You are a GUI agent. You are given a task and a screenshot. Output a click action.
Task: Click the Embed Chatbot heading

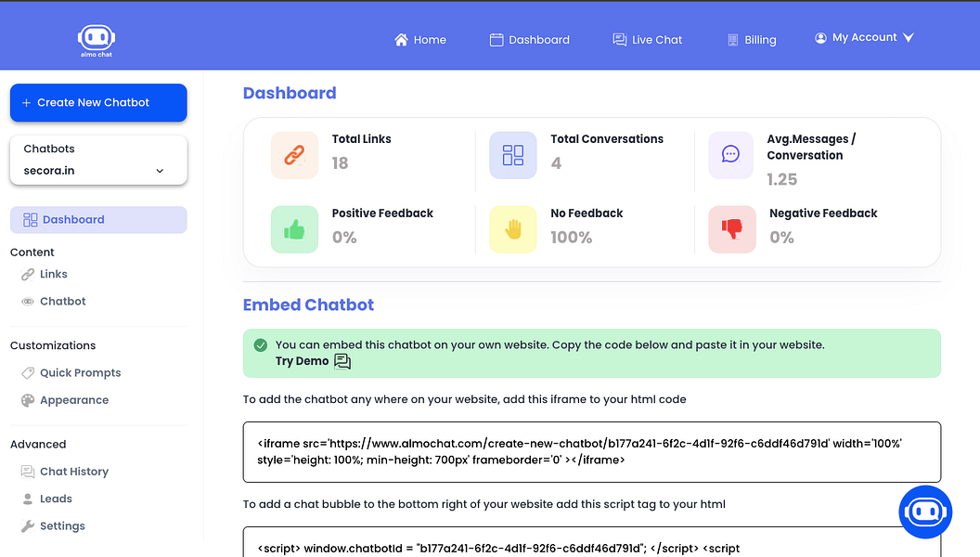point(308,305)
